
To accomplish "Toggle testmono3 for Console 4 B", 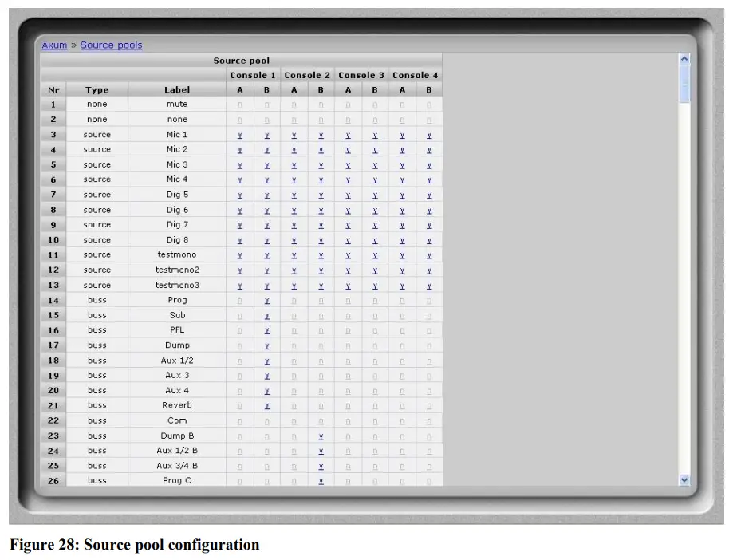I will click(429, 286).
